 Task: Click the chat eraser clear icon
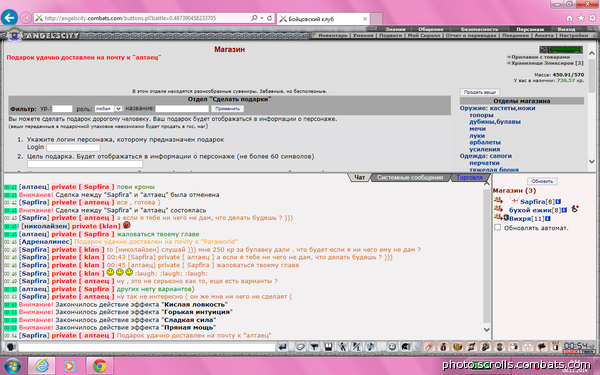300,347
